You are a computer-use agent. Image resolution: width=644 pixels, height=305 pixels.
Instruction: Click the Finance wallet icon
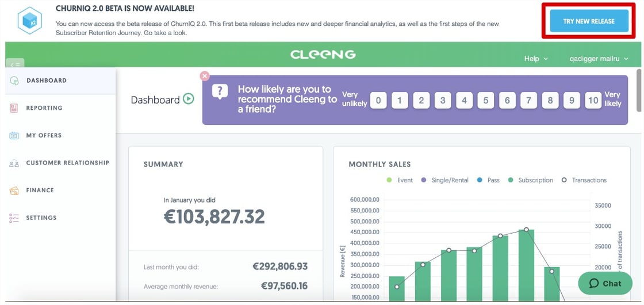(x=14, y=190)
